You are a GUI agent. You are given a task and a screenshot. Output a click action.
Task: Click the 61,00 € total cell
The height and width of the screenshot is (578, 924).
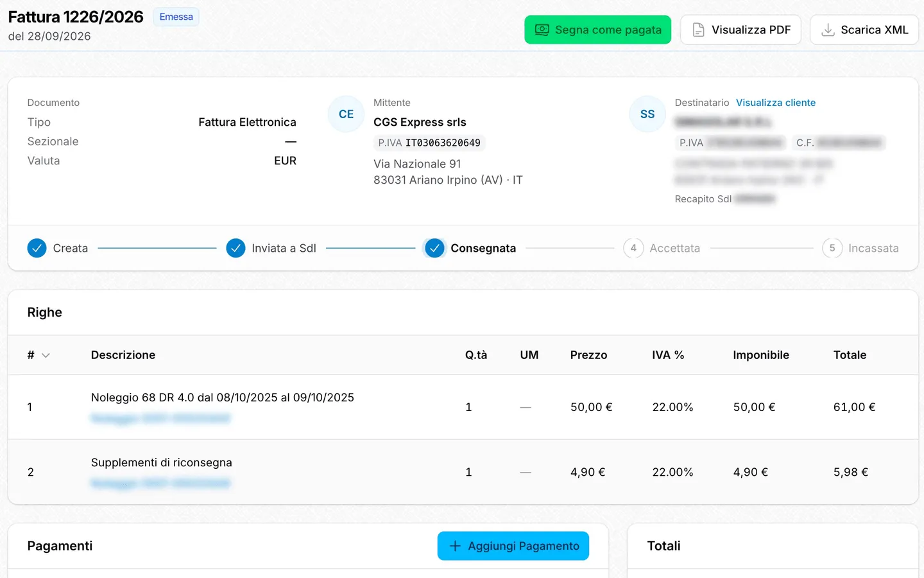point(854,407)
